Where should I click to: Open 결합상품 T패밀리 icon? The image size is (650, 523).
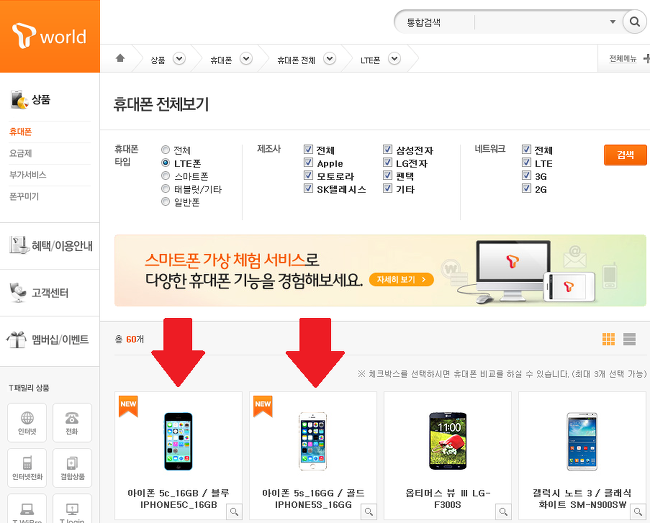pos(72,468)
